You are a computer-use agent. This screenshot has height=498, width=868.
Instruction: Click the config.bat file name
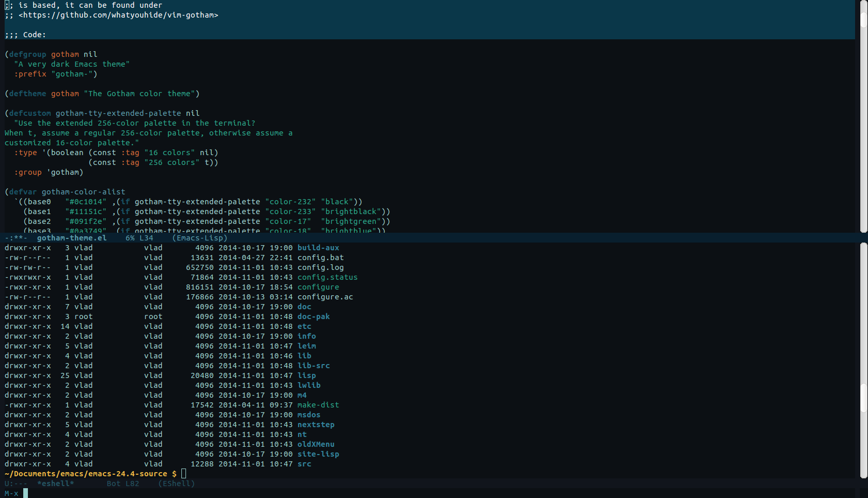click(320, 258)
